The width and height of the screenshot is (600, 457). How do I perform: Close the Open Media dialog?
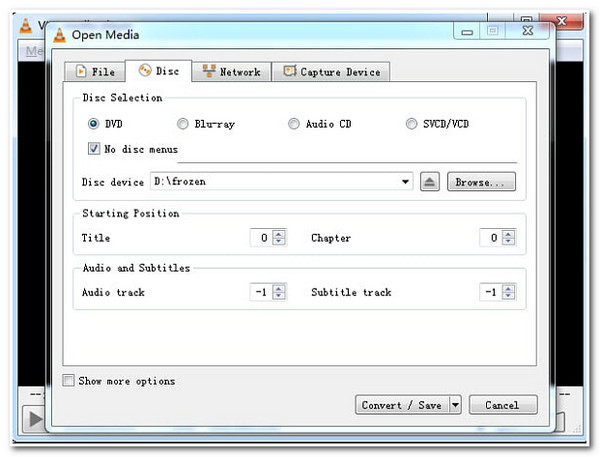tap(529, 30)
